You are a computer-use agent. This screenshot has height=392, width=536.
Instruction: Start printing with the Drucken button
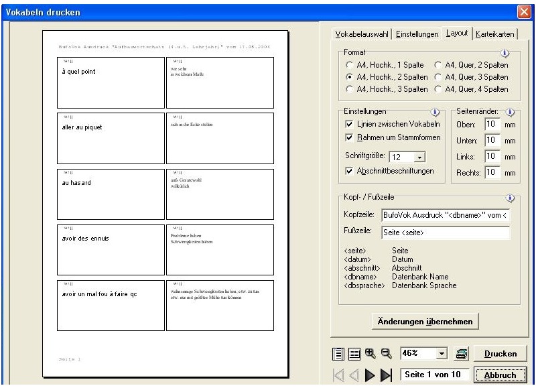tap(500, 354)
